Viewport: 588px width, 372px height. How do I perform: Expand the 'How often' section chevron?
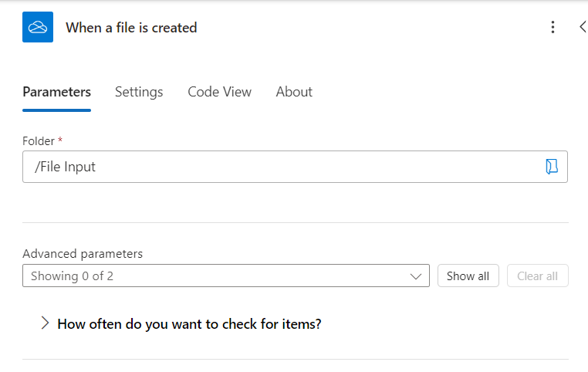click(x=45, y=323)
